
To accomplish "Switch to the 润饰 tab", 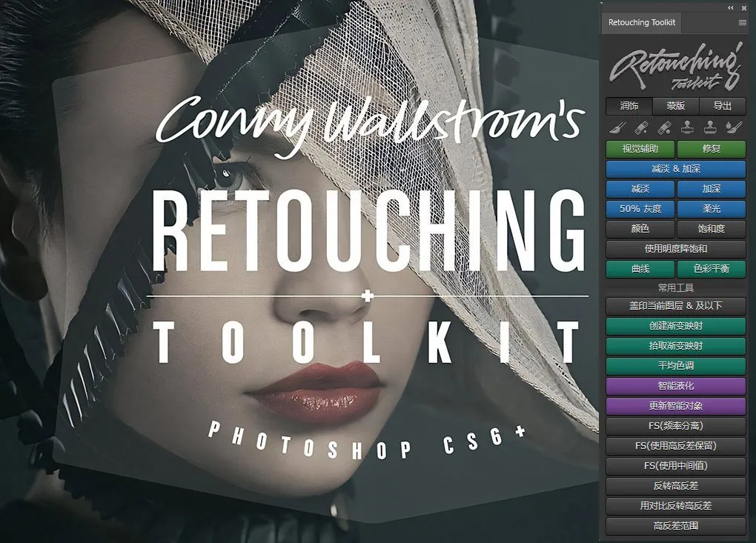I will click(629, 106).
